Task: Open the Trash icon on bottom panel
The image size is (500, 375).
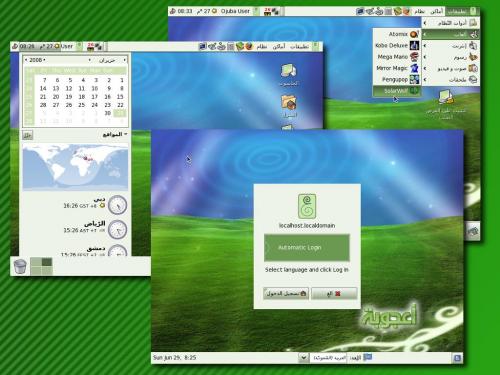Action: [20, 267]
